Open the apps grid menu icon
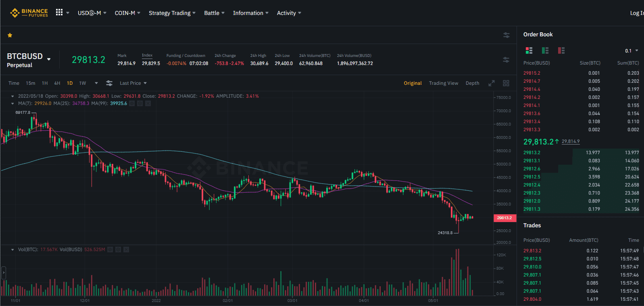644x306 pixels. (x=59, y=13)
